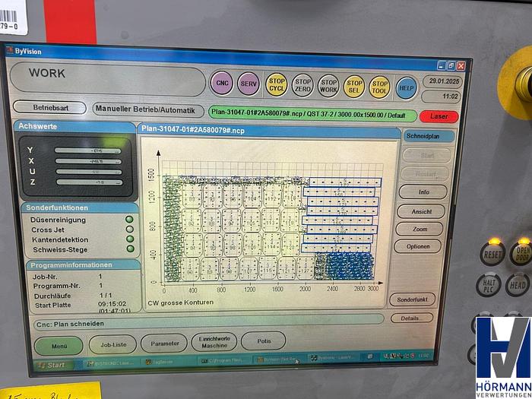Click the Z axis value field
Image resolution: width=532 pixels, height=399 pixels.
pyautogui.click(x=90, y=182)
